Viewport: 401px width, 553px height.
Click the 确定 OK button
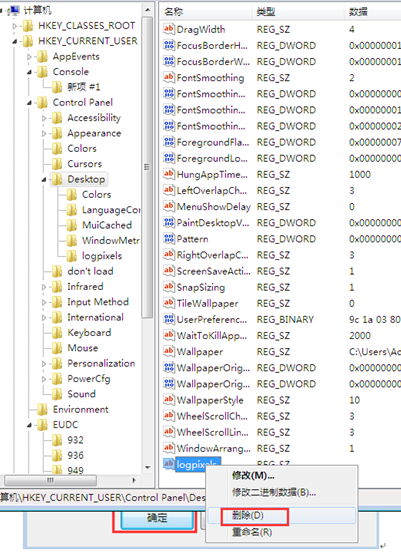[x=157, y=518]
